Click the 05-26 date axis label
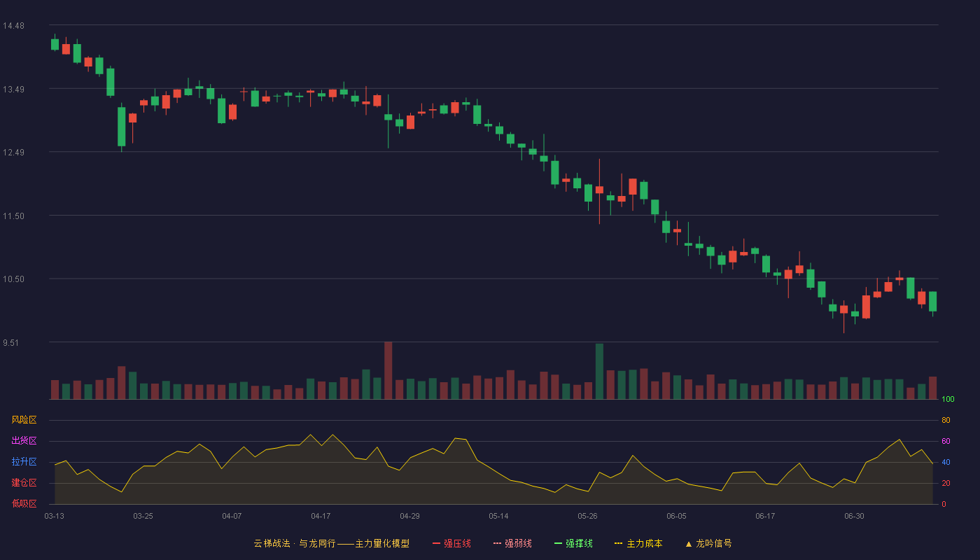Image resolution: width=980 pixels, height=560 pixels. pyautogui.click(x=587, y=516)
